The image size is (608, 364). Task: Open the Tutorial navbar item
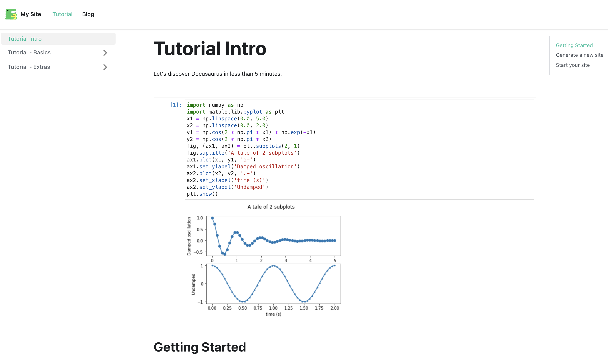pos(62,14)
